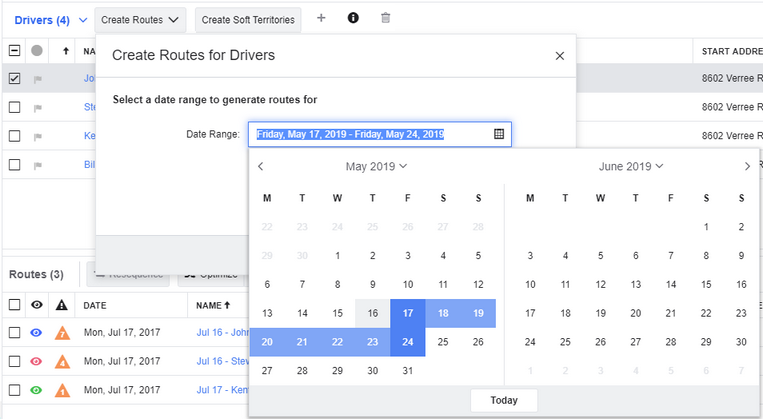Open the Jul 16 John route link
This screenshot has width=763, height=419.
point(222,333)
